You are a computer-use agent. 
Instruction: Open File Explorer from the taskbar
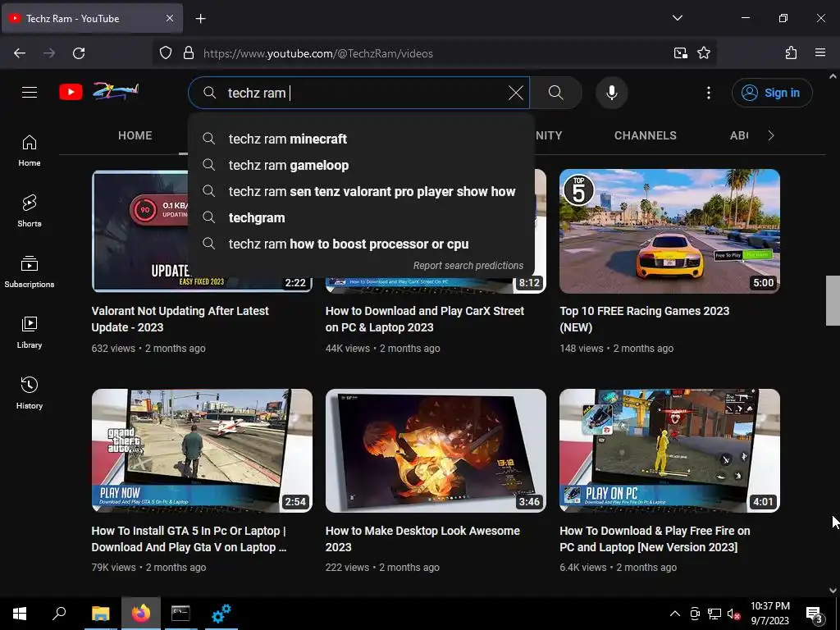[x=100, y=614]
